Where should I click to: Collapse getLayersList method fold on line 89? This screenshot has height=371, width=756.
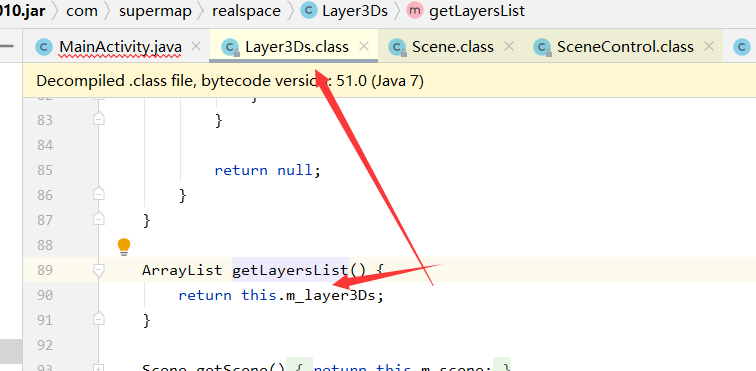[99, 270]
